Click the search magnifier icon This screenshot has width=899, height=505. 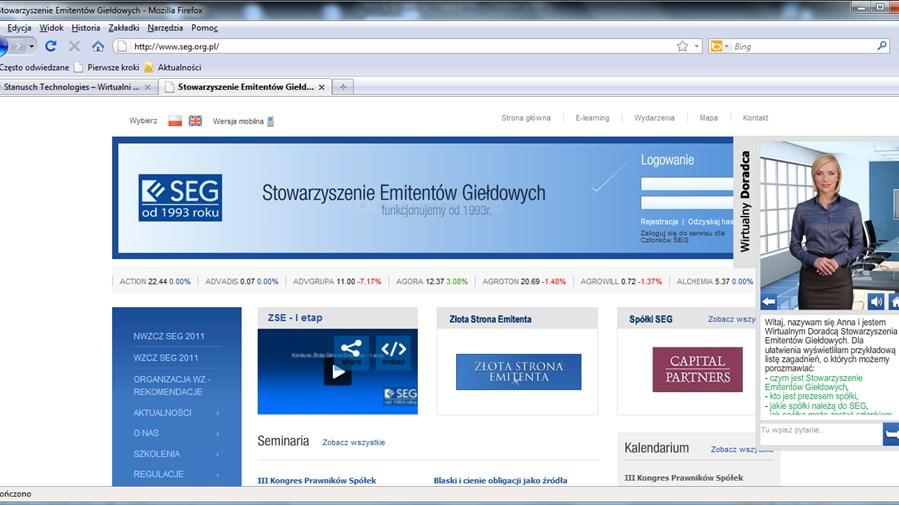882,46
